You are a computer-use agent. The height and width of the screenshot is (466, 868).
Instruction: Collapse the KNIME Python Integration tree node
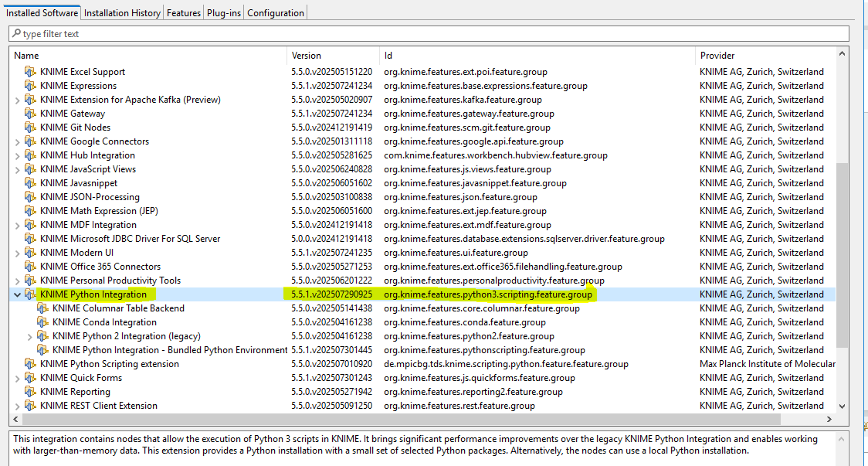tap(17, 294)
